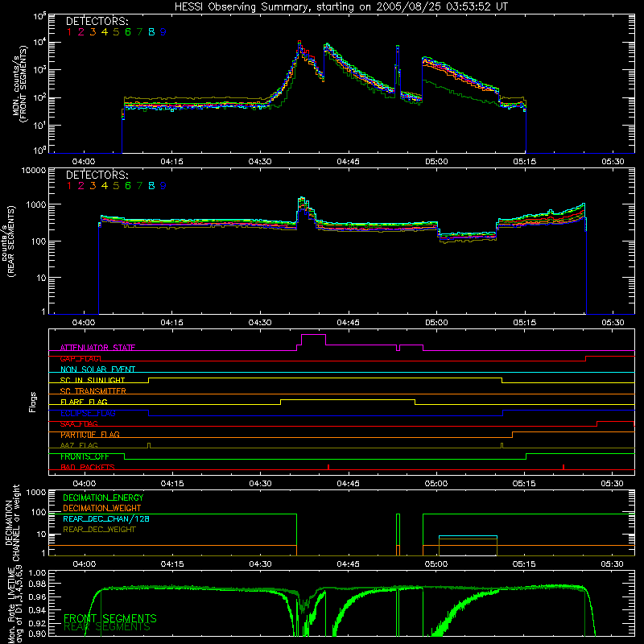Select the GAP_FLAG label

coord(80,358)
